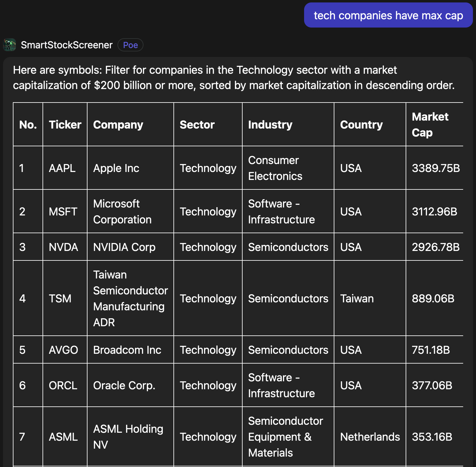The width and height of the screenshot is (476, 467).
Task: Click the TSM ticker cell
Action: pos(60,298)
